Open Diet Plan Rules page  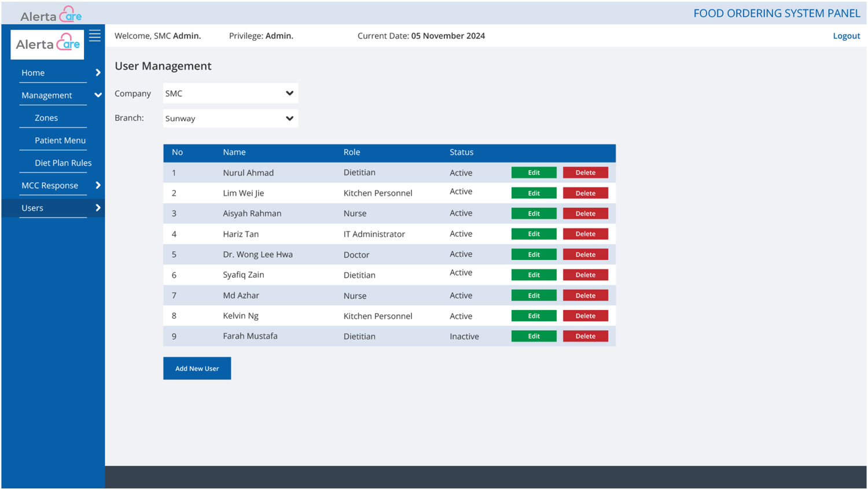point(63,163)
